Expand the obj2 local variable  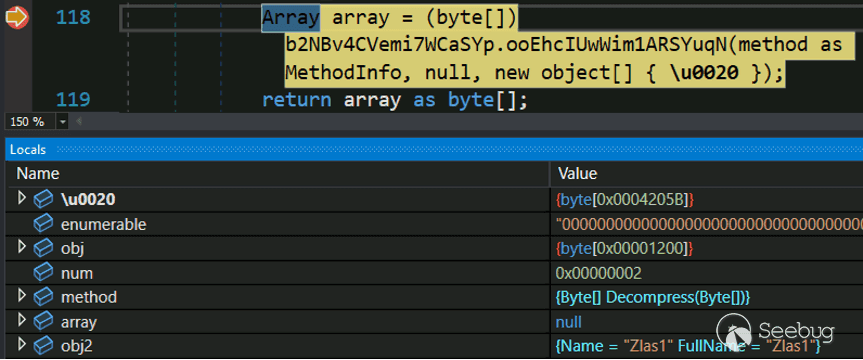(x=22, y=344)
